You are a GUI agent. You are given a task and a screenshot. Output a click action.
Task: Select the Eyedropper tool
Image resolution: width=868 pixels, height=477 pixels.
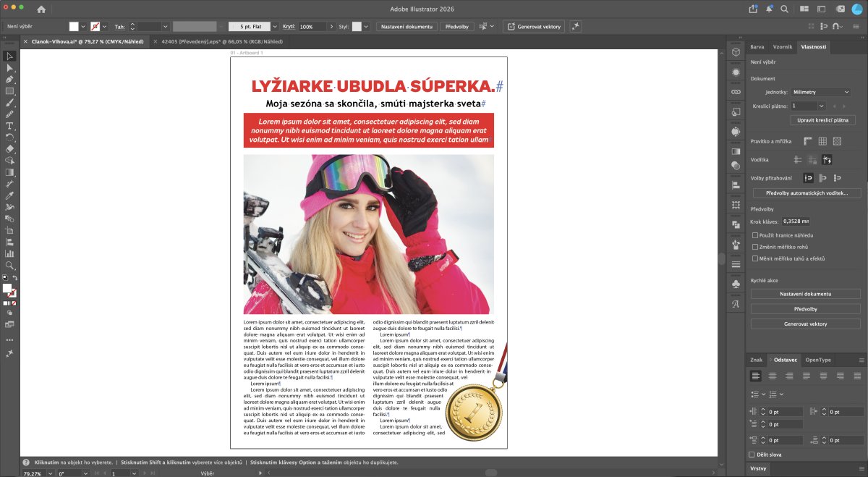click(x=9, y=195)
